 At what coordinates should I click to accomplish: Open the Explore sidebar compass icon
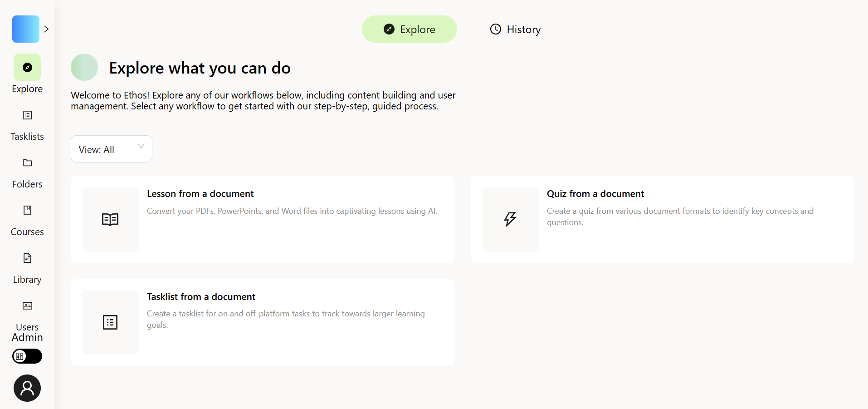27,67
